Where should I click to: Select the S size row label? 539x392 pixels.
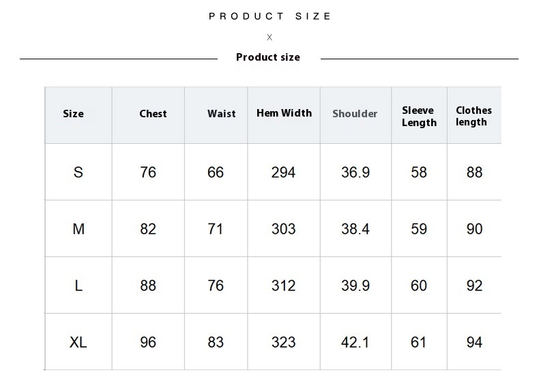pos(78,172)
